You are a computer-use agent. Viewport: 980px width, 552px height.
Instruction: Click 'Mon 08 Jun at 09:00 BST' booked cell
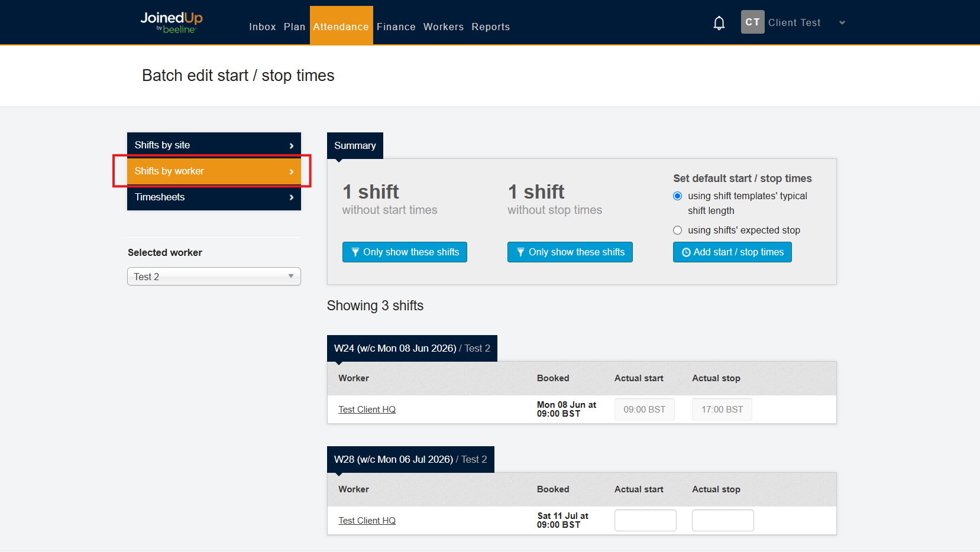coord(566,409)
